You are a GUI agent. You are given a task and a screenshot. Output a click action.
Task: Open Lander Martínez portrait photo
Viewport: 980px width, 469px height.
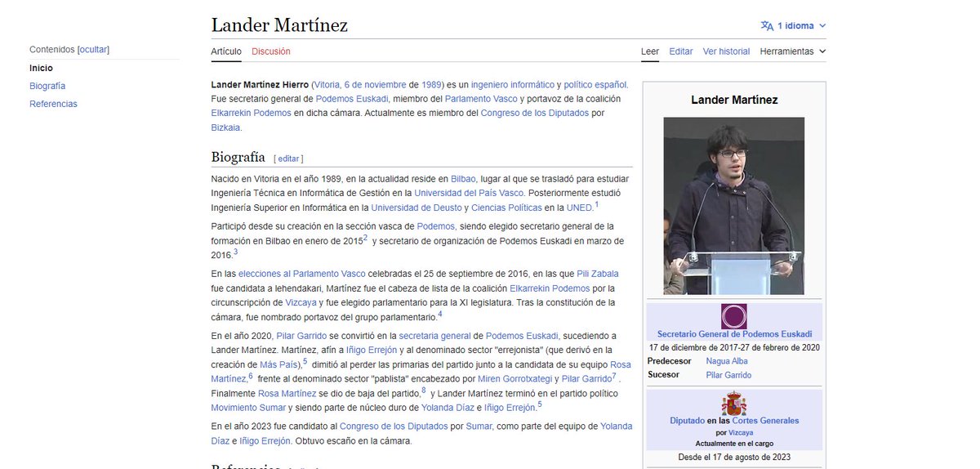pos(733,206)
